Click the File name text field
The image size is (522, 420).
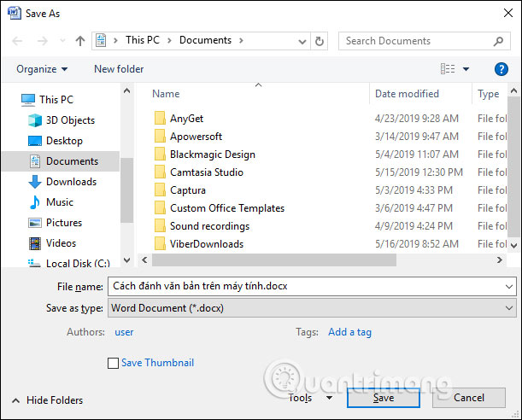[308, 287]
